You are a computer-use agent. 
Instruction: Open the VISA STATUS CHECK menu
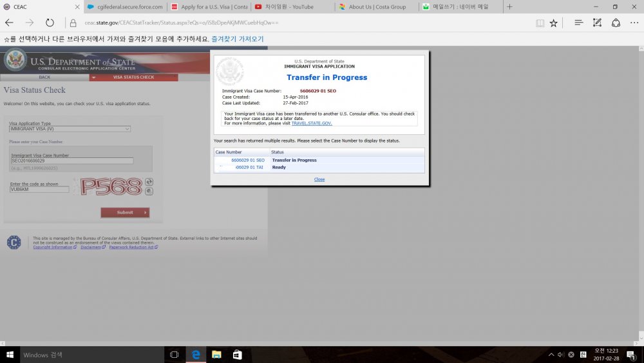(x=133, y=77)
